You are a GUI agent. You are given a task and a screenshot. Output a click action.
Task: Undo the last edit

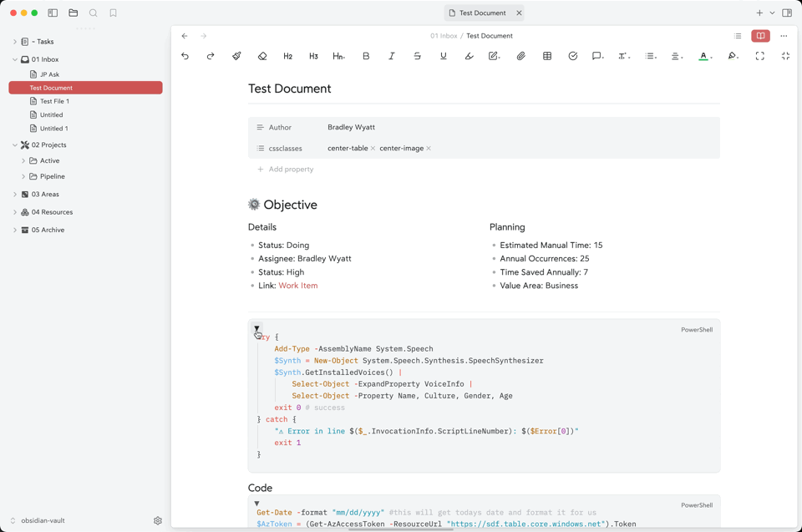[185, 56]
